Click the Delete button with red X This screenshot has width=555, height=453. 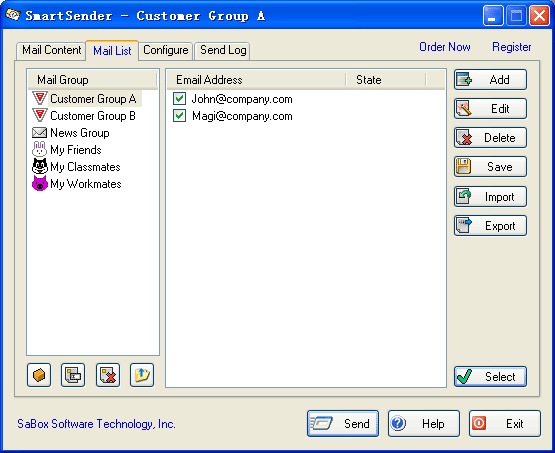coord(490,138)
